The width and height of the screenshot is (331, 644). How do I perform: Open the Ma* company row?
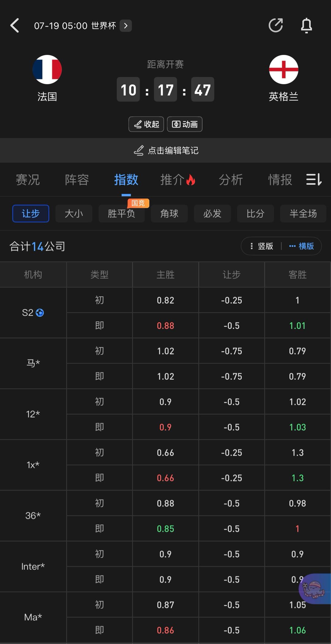click(33, 617)
